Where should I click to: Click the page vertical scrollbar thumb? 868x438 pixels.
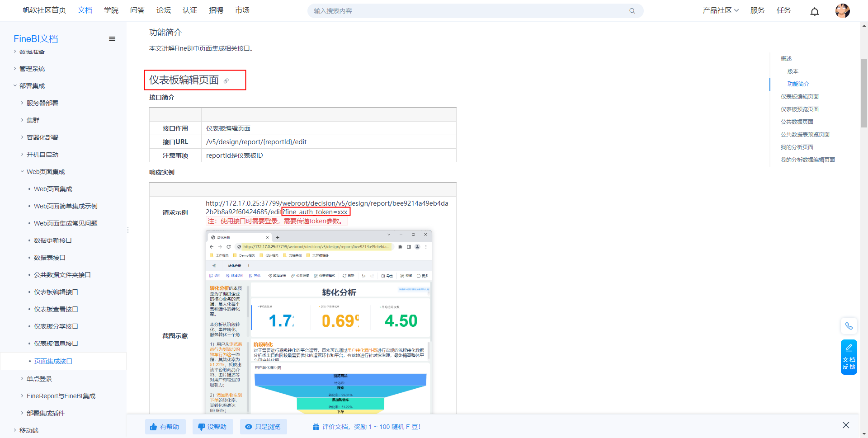[864, 93]
